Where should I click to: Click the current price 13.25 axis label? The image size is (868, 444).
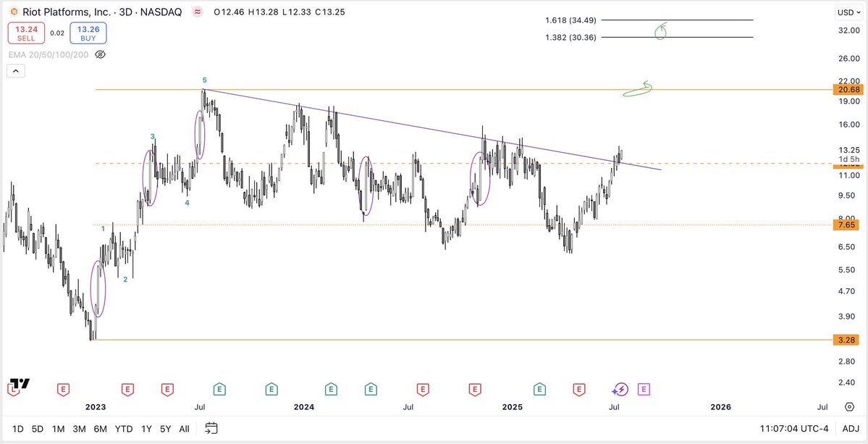click(x=848, y=150)
